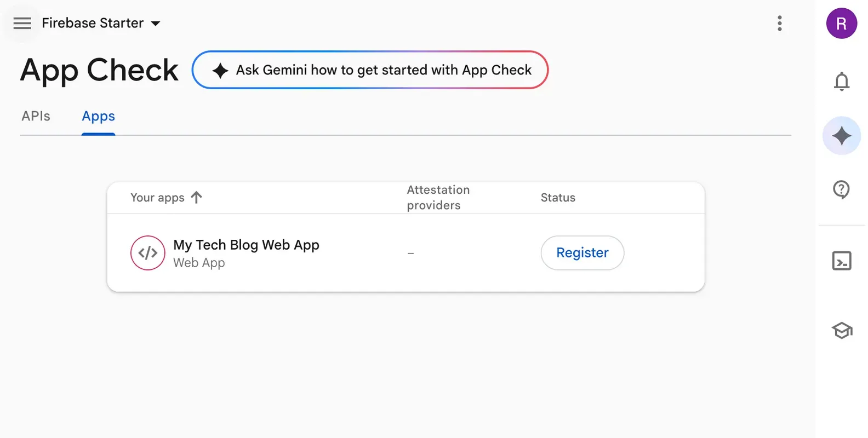Click Ask Gemini how to get started button
Screen dimensions: 868x438
(370, 70)
